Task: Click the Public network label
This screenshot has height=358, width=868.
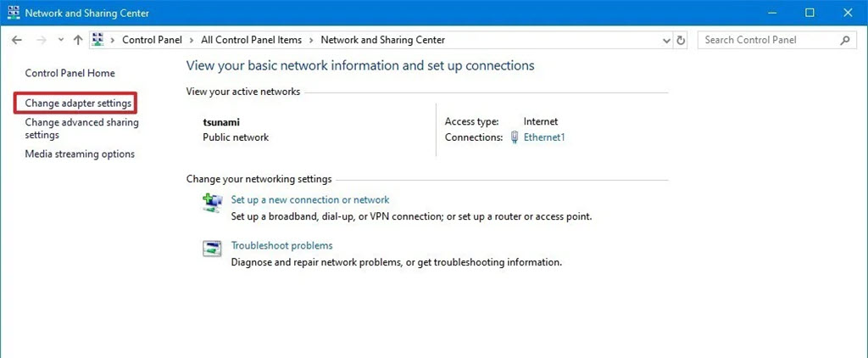Action: (x=236, y=137)
